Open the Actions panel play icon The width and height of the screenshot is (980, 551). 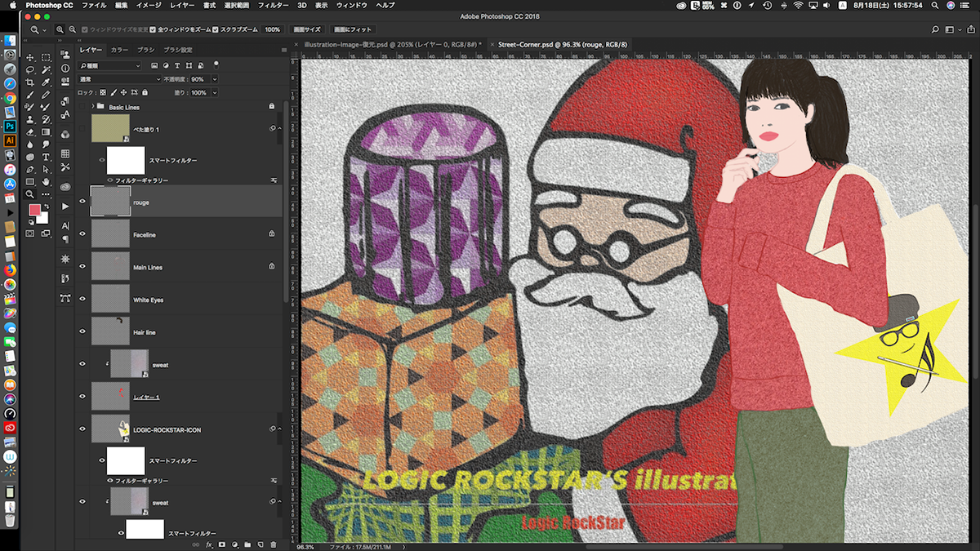click(65, 207)
